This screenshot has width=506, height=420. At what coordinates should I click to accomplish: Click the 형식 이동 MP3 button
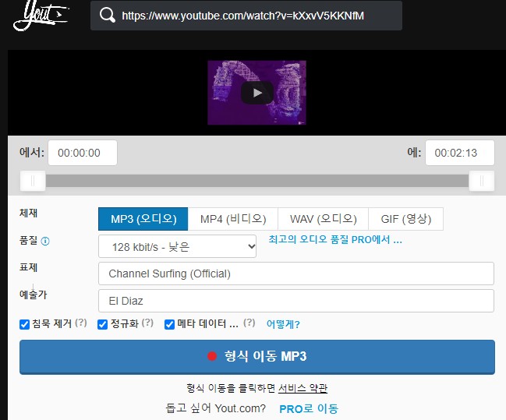pos(257,357)
